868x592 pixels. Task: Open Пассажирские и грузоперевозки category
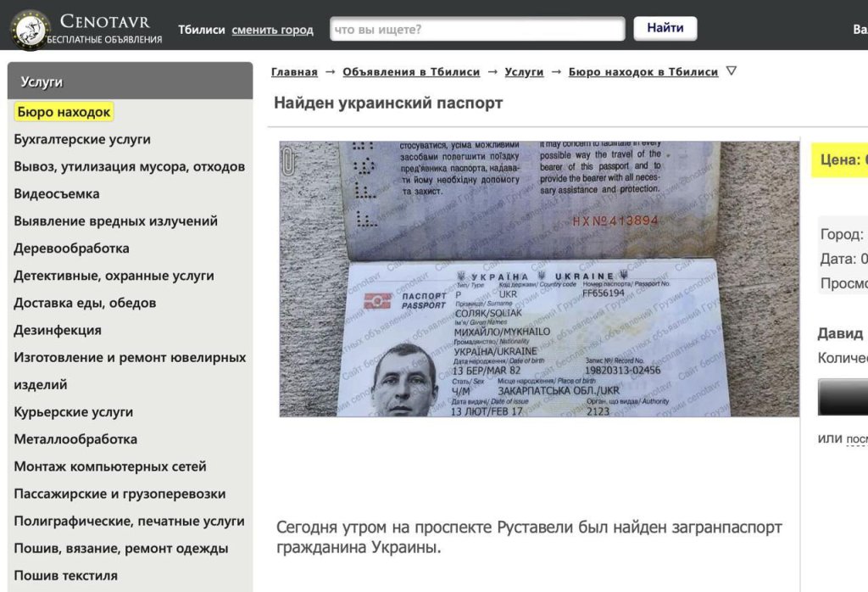(x=120, y=494)
